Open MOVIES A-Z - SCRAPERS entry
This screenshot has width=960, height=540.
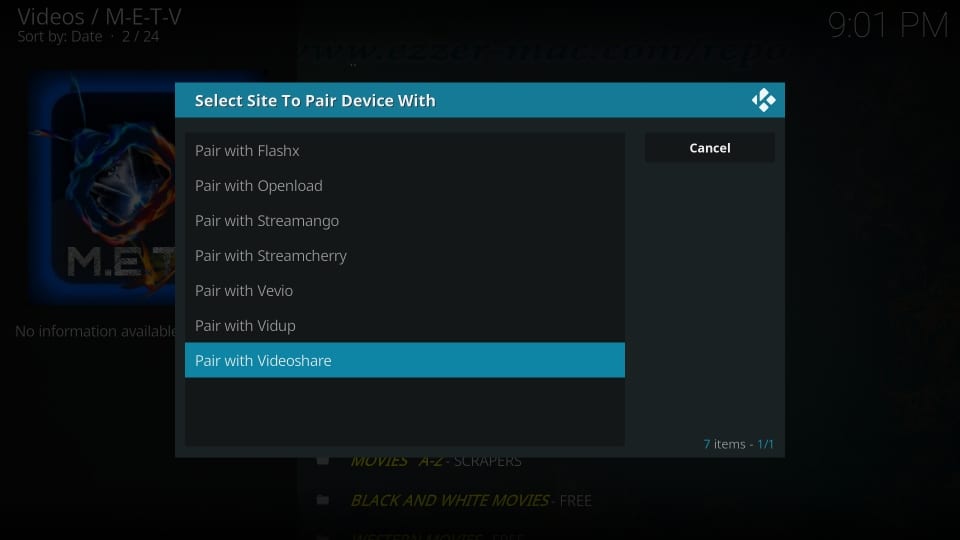point(436,461)
